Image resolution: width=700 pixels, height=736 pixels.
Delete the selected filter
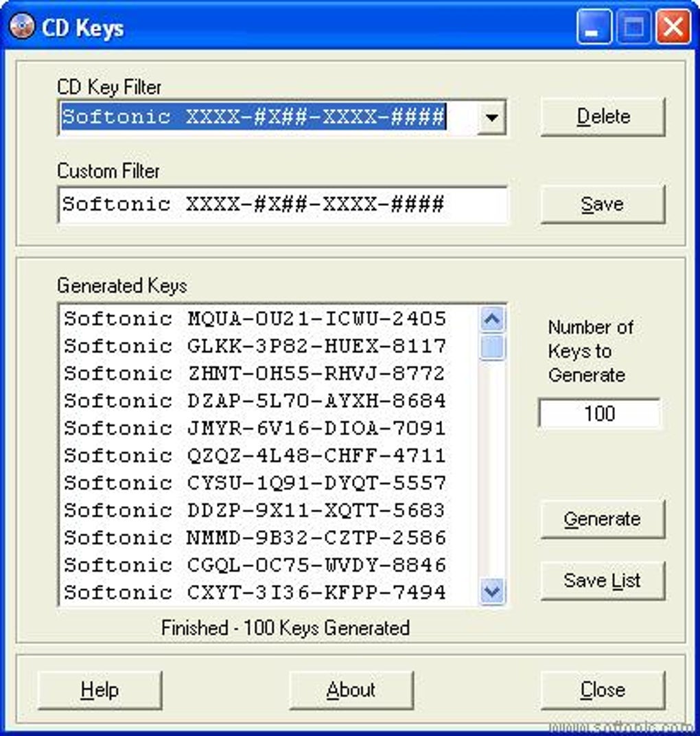603,117
